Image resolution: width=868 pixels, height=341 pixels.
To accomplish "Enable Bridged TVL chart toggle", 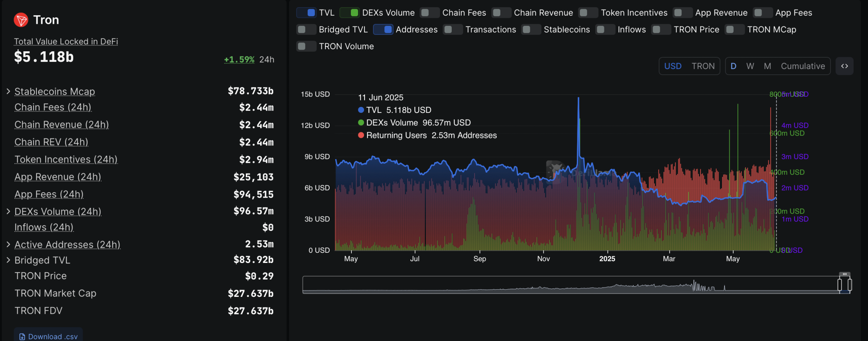I will 306,29.
